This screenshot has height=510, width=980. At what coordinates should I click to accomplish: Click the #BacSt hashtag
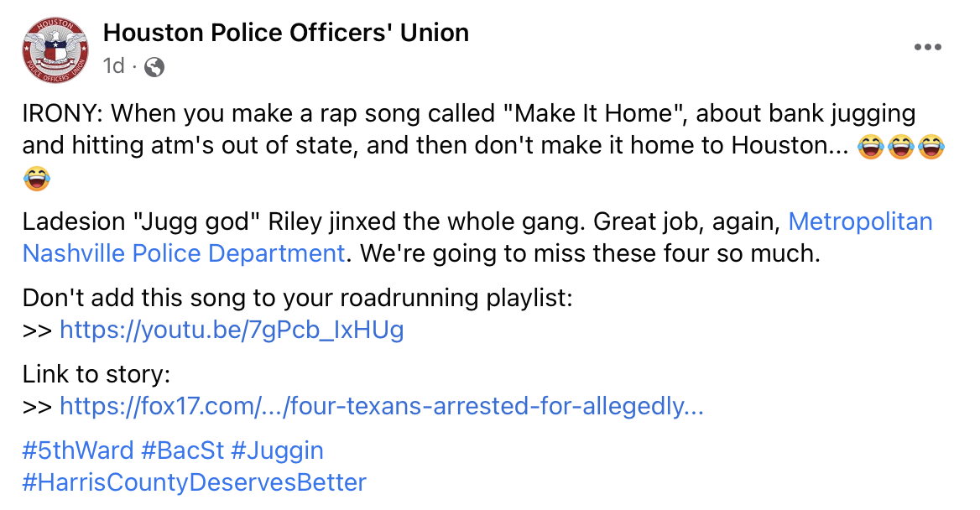point(183,450)
